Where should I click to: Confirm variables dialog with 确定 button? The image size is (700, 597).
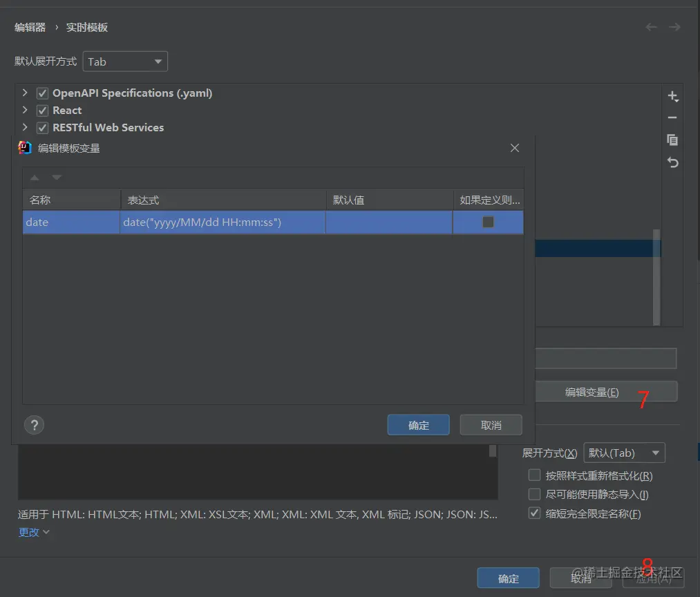pyautogui.click(x=418, y=425)
